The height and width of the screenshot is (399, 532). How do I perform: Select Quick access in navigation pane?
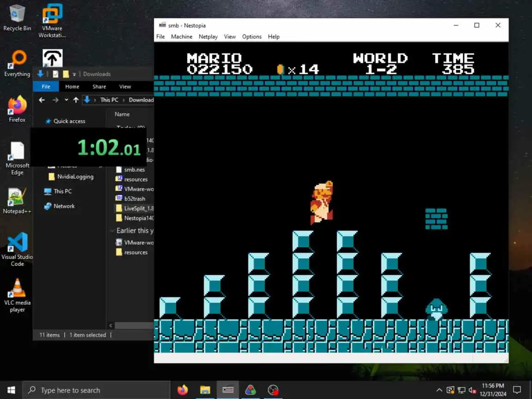point(69,121)
